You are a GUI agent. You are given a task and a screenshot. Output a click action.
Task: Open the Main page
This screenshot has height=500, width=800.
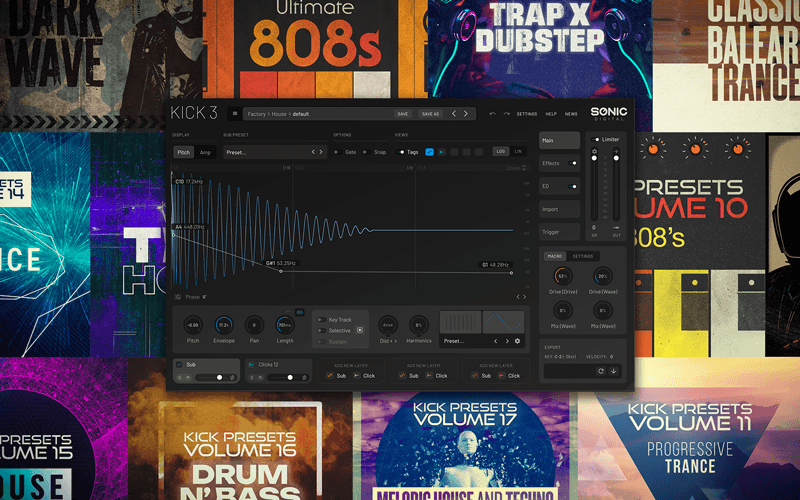[x=559, y=140]
